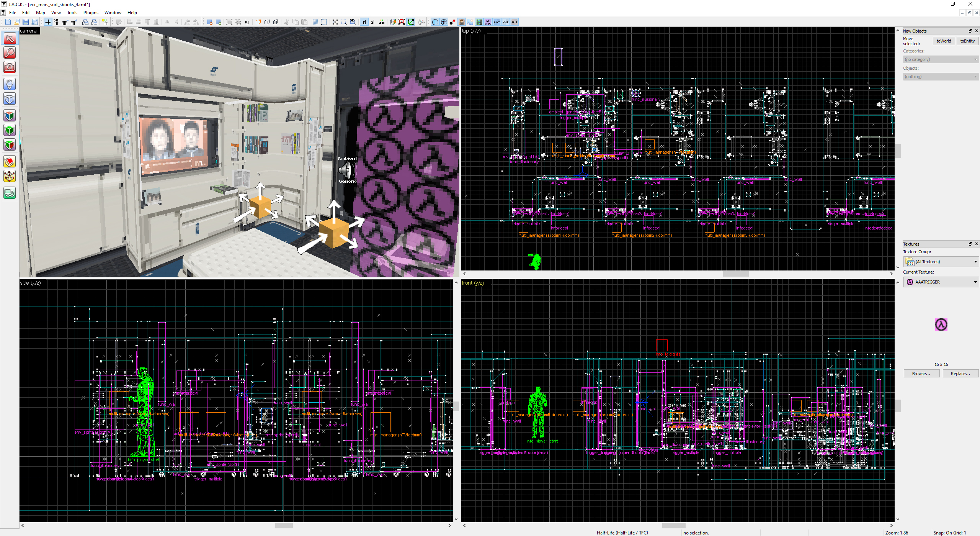980x536 pixels.
Task: Undock the New Objects panel
Action: (970, 31)
